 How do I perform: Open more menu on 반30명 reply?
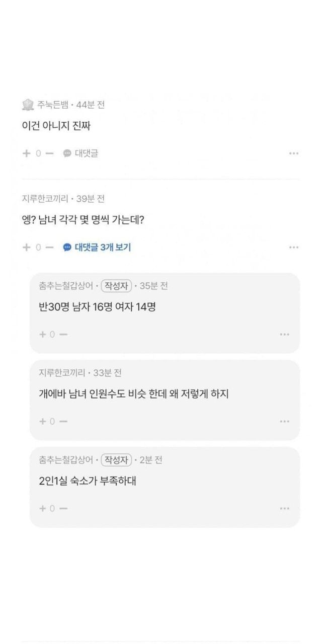(284, 334)
